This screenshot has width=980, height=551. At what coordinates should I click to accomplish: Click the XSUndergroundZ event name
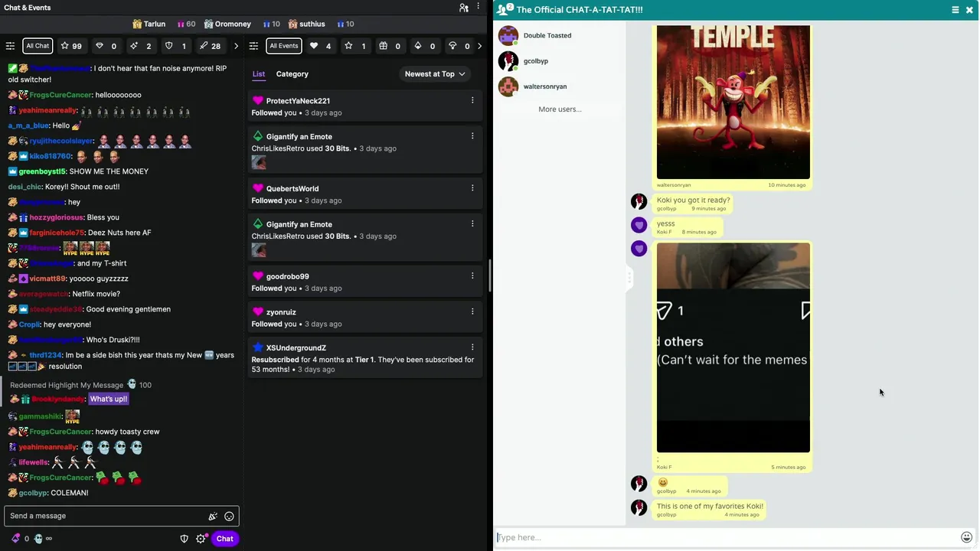[x=296, y=347]
